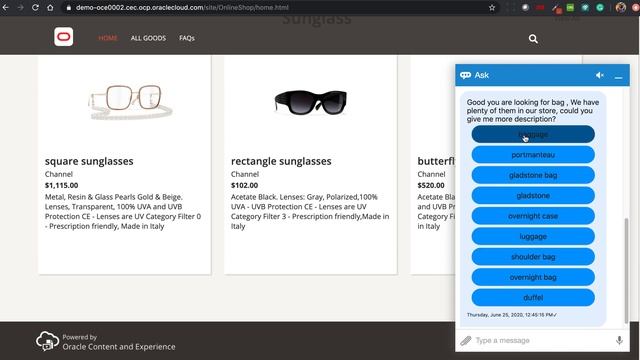
Task: Go back with the browser back arrow
Action: click(x=6, y=7)
